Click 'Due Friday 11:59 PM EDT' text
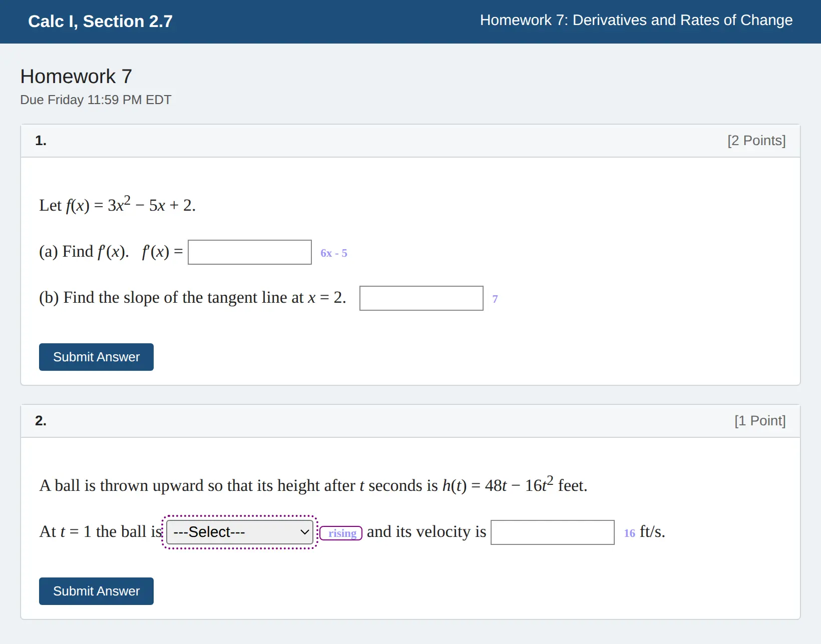 [96, 100]
